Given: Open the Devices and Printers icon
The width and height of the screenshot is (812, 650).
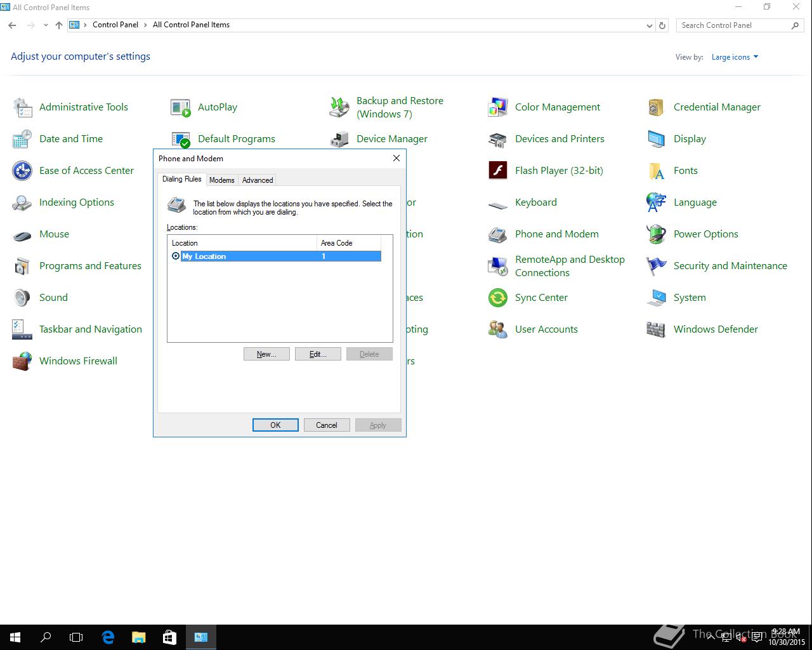Looking at the screenshot, I should click(x=498, y=139).
